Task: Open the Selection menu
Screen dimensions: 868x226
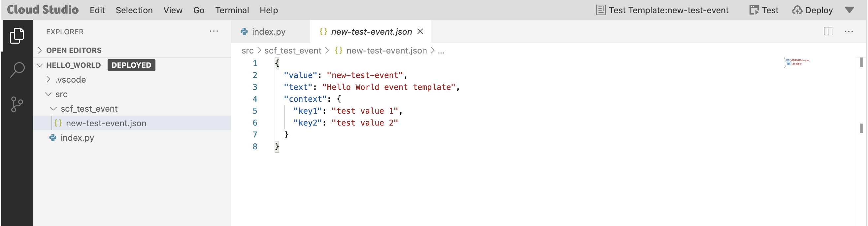Action: [134, 10]
